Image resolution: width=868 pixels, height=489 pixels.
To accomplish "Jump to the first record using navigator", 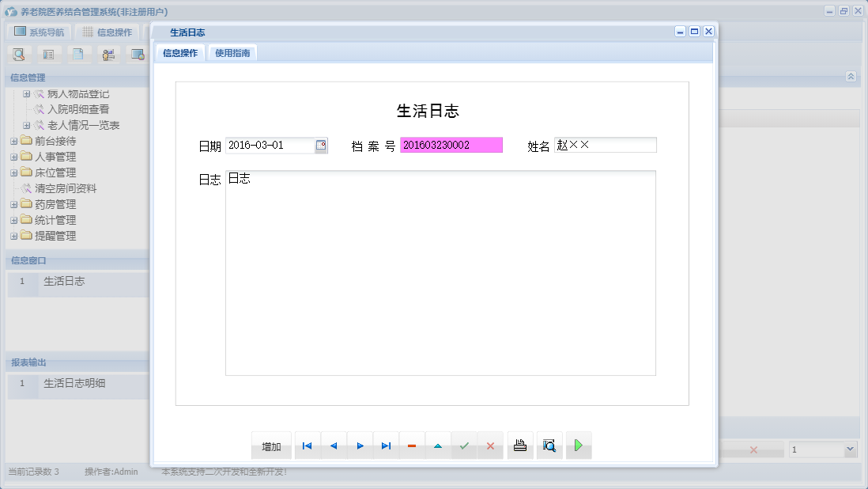I will pyautogui.click(x=307, y=445).
